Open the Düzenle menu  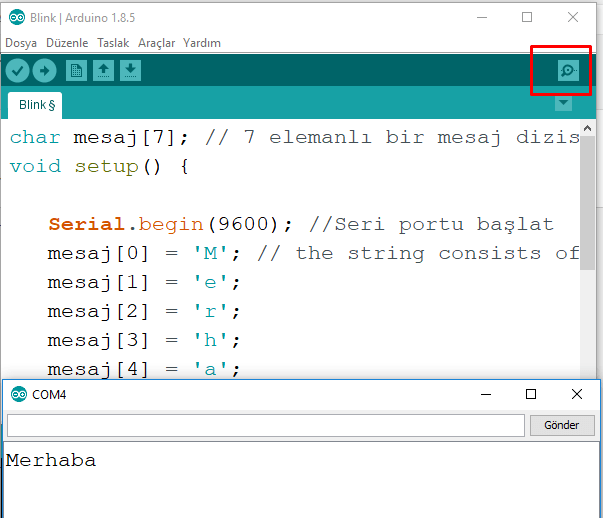point(67,43)
